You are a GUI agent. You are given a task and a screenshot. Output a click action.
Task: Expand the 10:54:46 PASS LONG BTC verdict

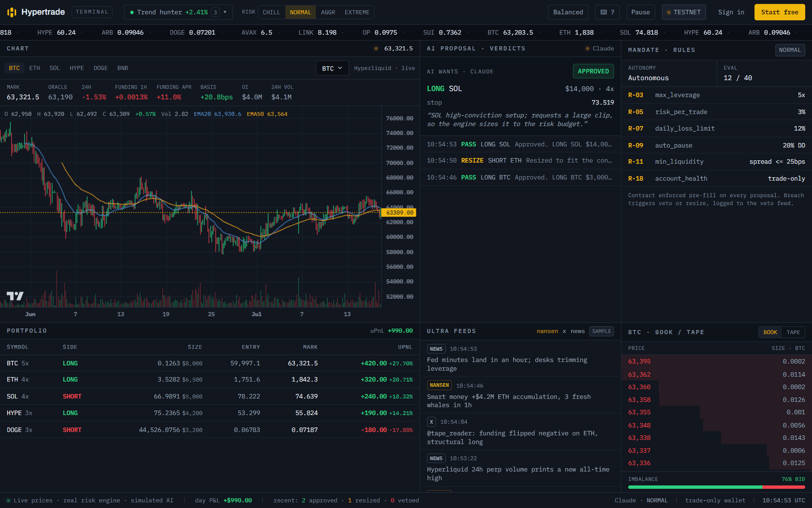520,178
